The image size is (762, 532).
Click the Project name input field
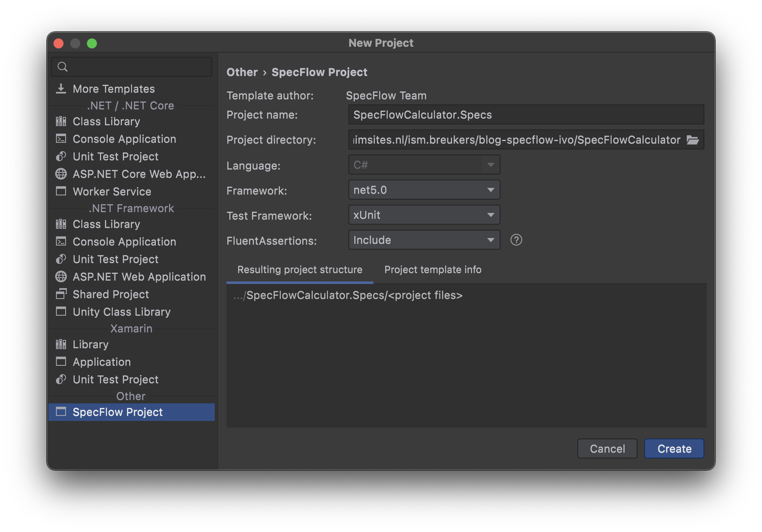[x=526, y=114]
